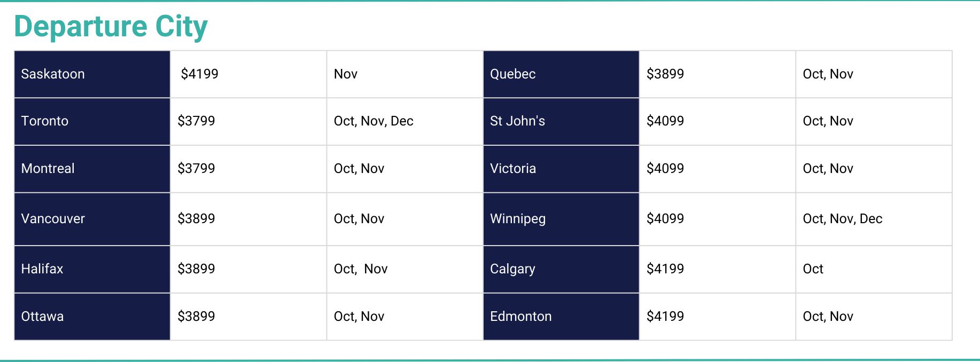Click the Vancouver city cell
Screen dimensions: 980x362
(x=92, y=219)
